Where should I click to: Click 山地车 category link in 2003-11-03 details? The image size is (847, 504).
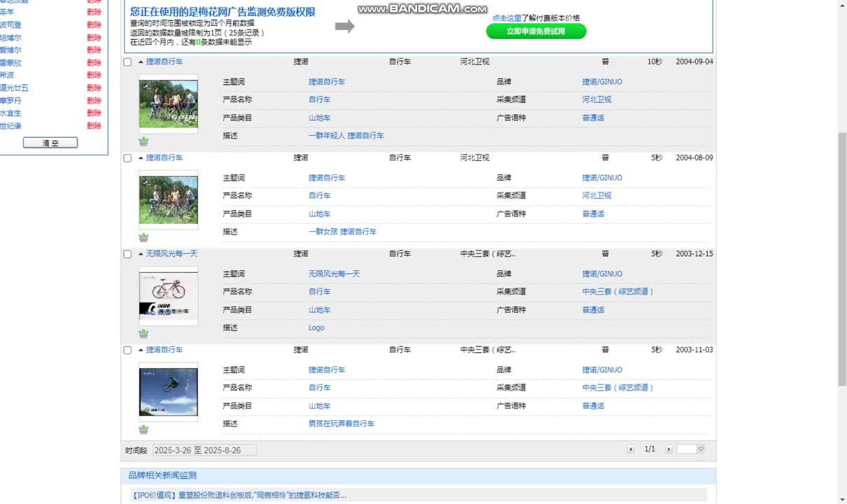319,405
